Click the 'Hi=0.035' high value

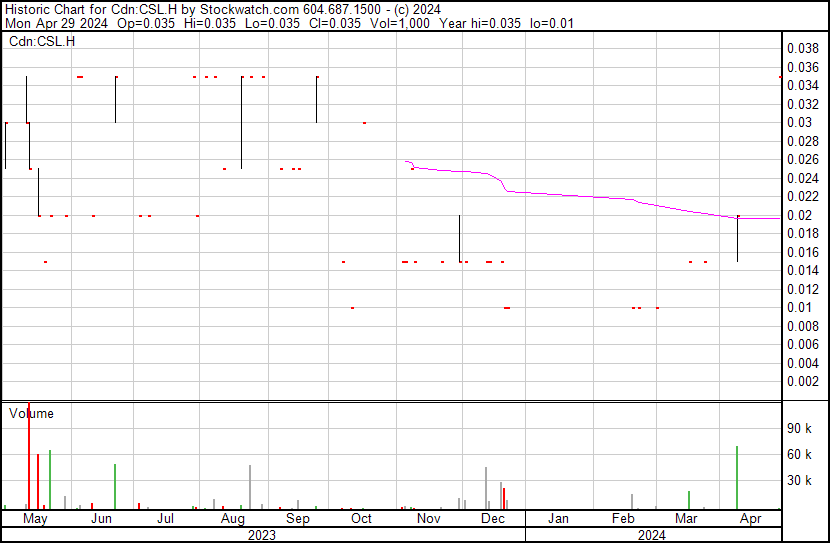click(x=210, y=23)
